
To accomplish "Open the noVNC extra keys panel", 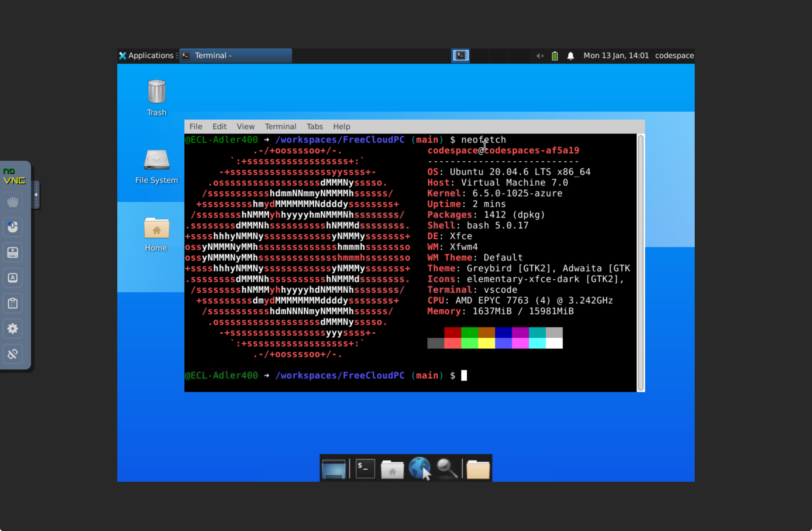I will tap(13, 278).
